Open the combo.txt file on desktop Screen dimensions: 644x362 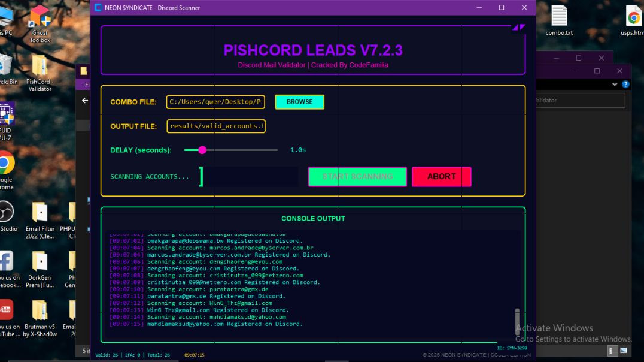(x=559, y=20)
